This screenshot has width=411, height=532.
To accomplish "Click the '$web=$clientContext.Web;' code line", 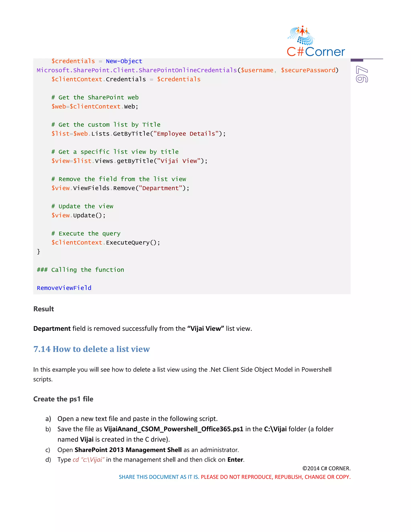I will pos(95,106).
